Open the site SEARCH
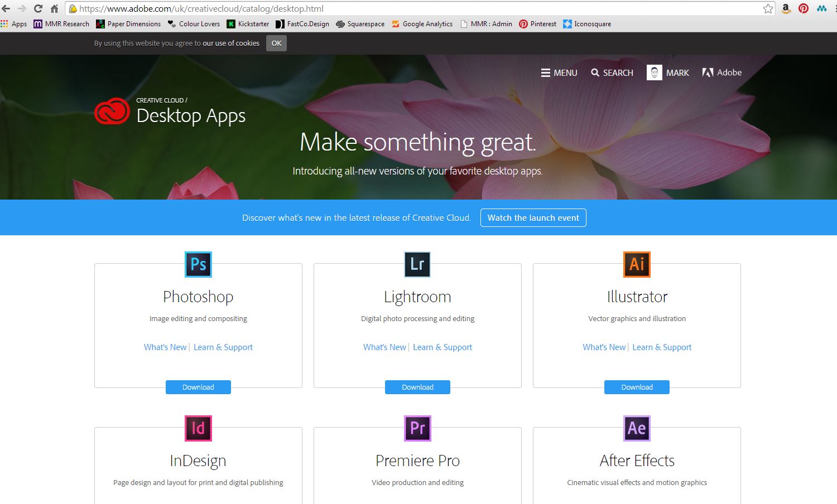The width and height of the screenshot is (837, 504). point(612,72)
